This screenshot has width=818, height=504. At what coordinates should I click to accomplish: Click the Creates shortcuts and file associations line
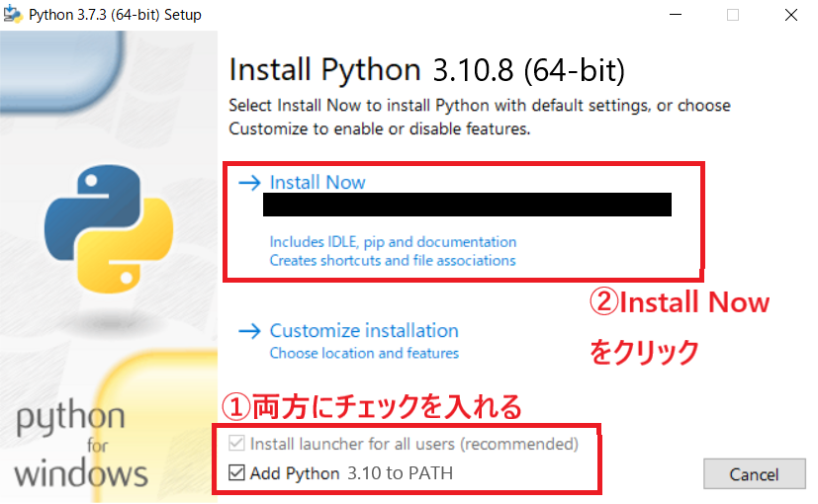[393, 261]
